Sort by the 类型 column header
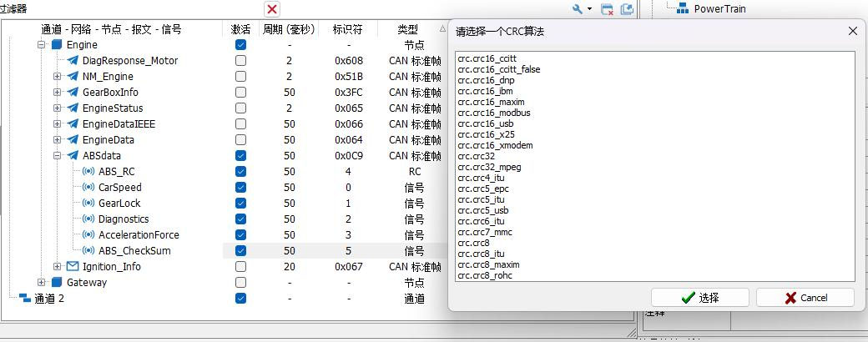Image resolution: width=868 pixels, height=342 pixels. point(407,29)
